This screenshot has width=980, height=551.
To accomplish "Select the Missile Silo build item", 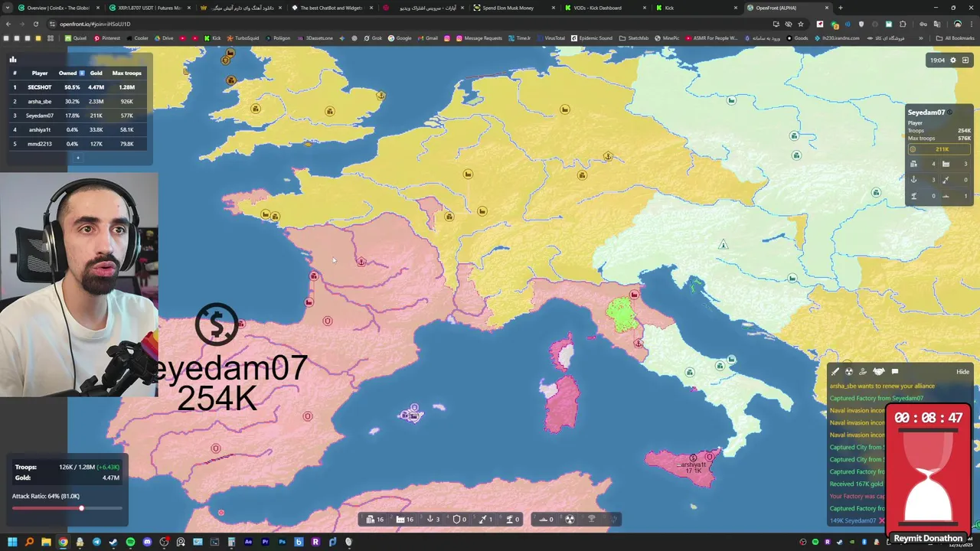I will tap(485, 519).
